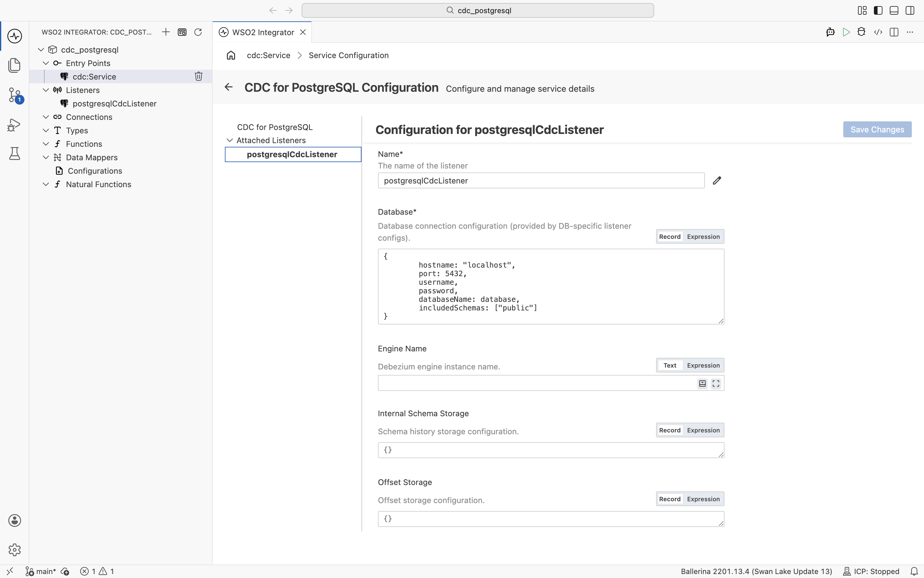Collapse Attached Listeners chevron
This screenshot has width=924, height=578.
(x=230, y=140)
